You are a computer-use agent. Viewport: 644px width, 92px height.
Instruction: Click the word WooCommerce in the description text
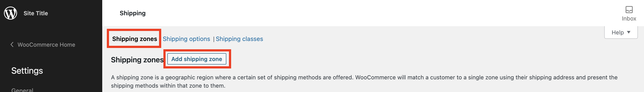[x=375, y=78]
